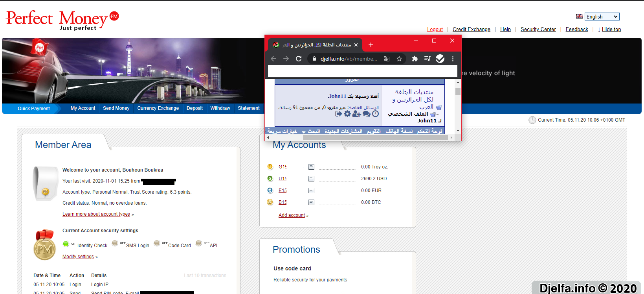Open the Help link

(505, 30)
